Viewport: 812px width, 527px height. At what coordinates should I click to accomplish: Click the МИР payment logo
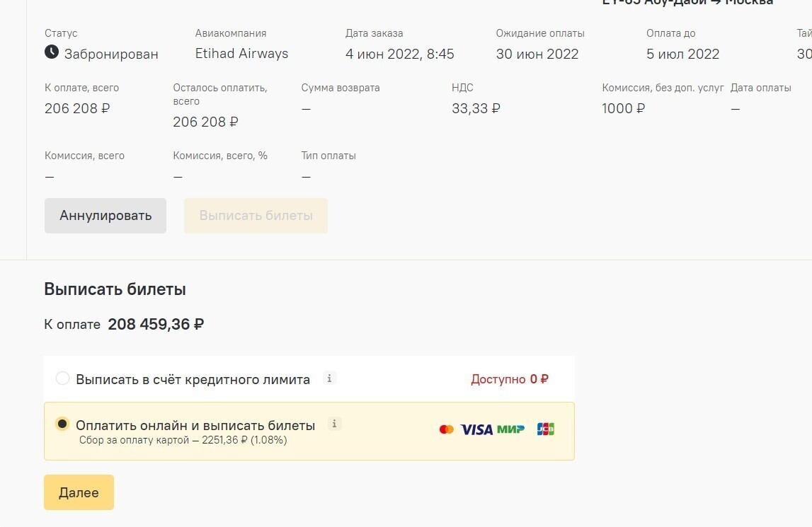[510, 429]
